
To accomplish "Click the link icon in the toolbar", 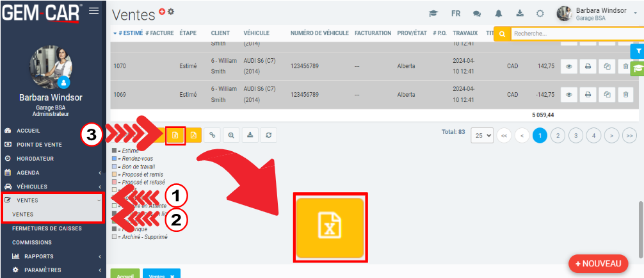I will (213, 135).
